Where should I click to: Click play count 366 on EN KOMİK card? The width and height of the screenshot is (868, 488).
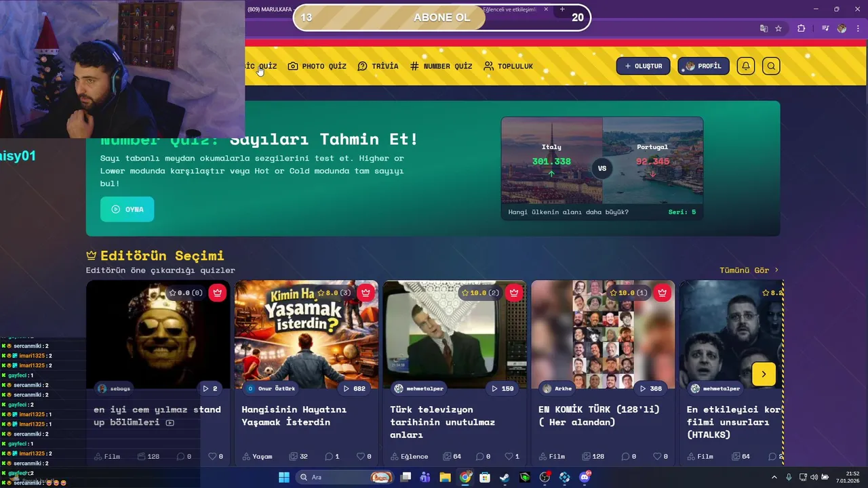coord(651,388)
